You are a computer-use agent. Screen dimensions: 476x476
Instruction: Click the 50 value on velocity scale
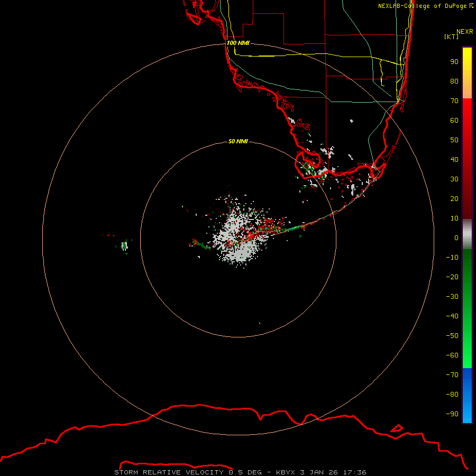[x=454, y=140]
